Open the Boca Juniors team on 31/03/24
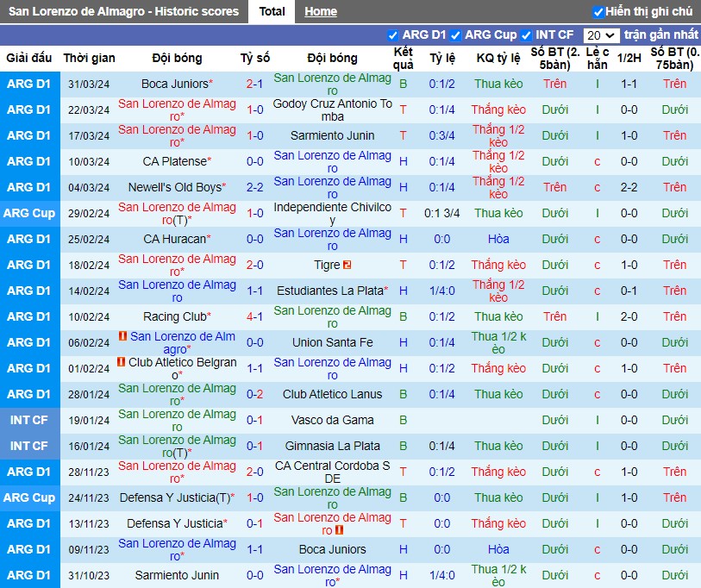The image size is (701, 588). coord(175,84)
